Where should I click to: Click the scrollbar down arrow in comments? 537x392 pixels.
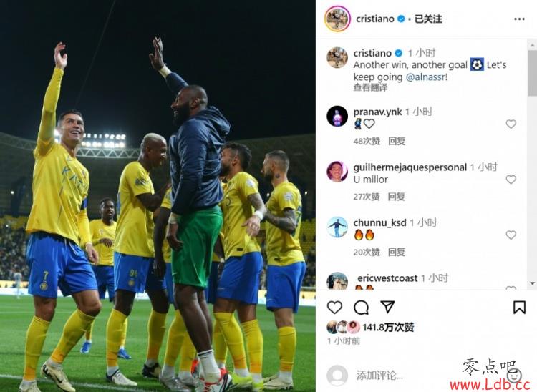point(533,283)
